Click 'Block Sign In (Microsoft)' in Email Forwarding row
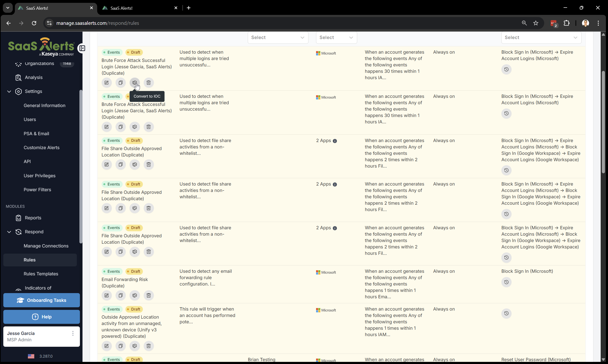608x364 pixels. click(527, 271)
